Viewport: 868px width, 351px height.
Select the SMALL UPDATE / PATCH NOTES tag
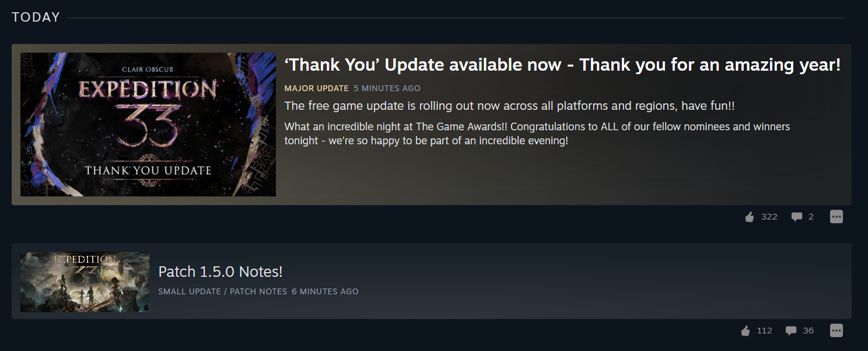pyautogui.click(x=223, y=291)
